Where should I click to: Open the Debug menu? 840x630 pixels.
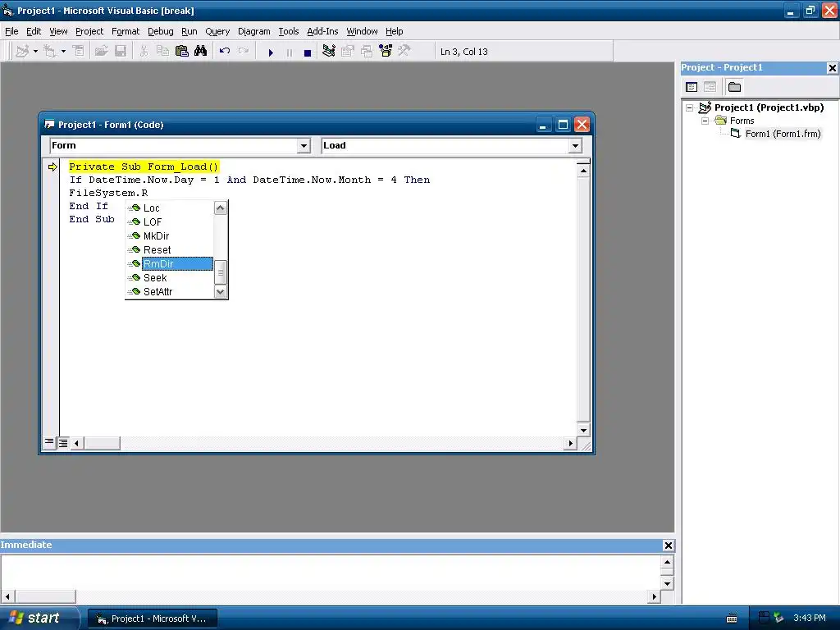[x=161, y=31]
